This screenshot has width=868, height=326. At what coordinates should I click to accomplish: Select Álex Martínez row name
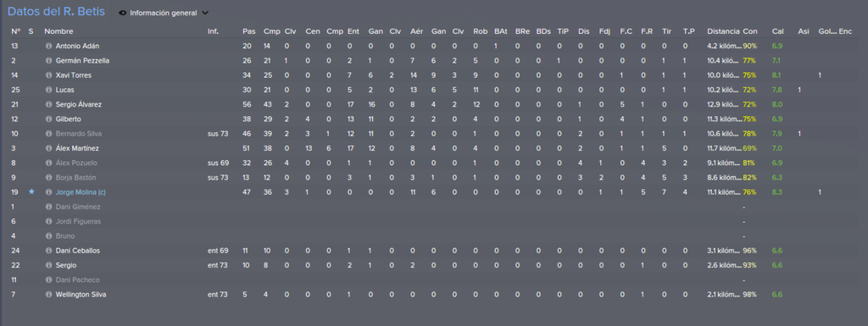77,148
